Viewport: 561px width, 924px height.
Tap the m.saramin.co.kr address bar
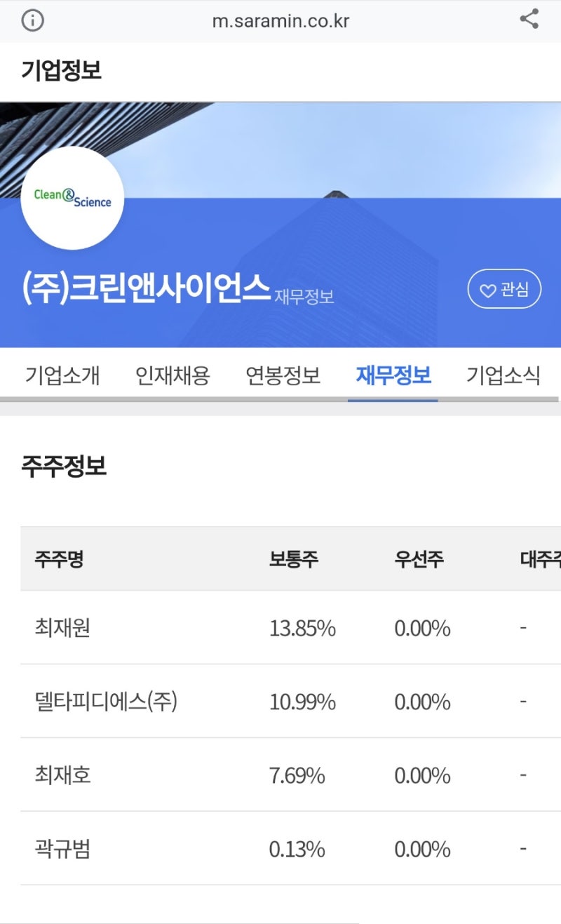point(280,20)
